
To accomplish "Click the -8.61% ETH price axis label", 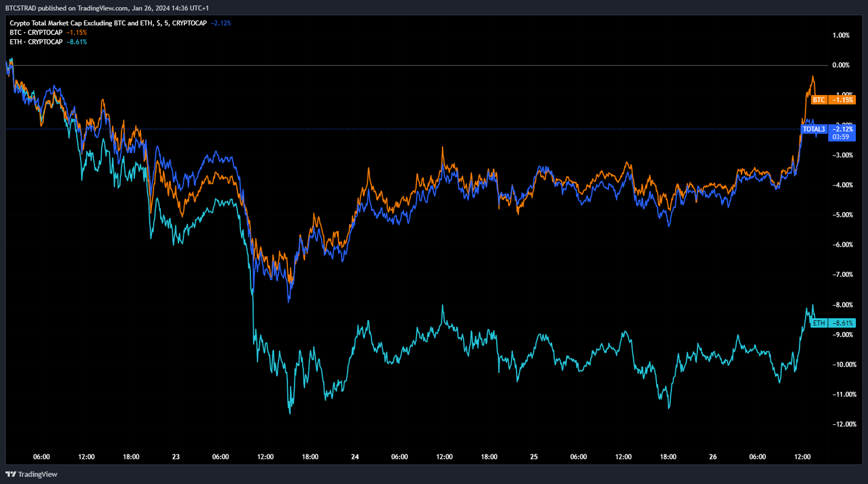I will (x=843, y=323).
